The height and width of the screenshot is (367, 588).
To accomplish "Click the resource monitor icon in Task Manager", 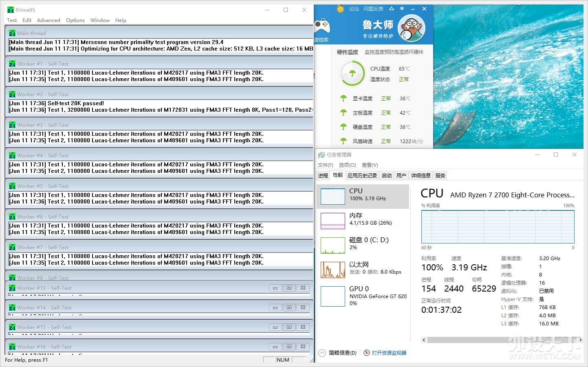I will (x=367, y=353).
